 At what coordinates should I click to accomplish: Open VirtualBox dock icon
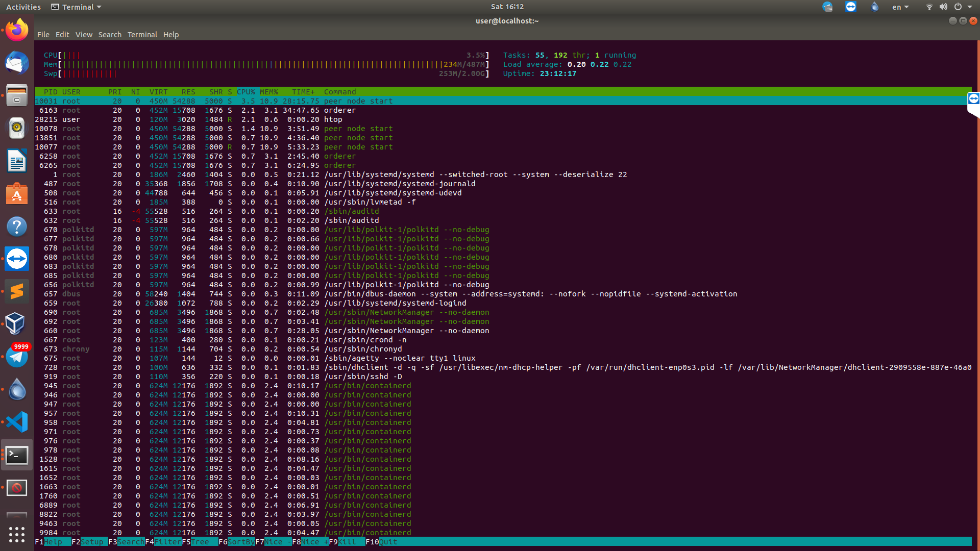[x=17, y=323]
